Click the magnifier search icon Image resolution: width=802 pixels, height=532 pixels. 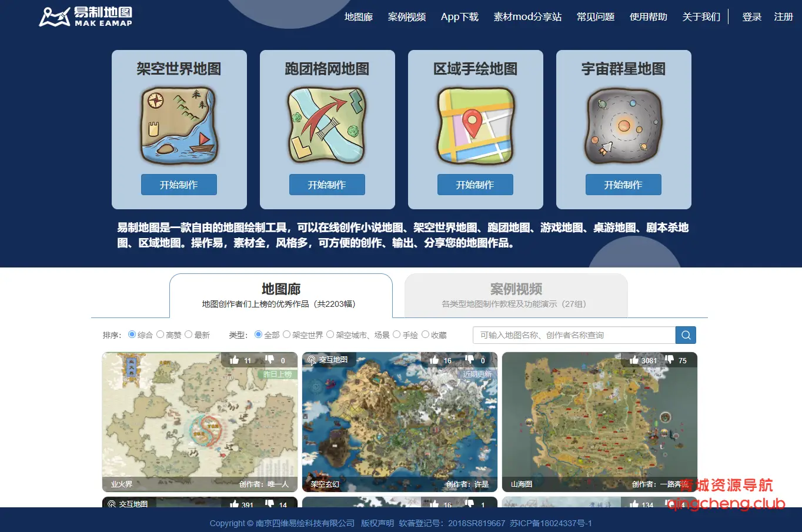pos(686,334)
